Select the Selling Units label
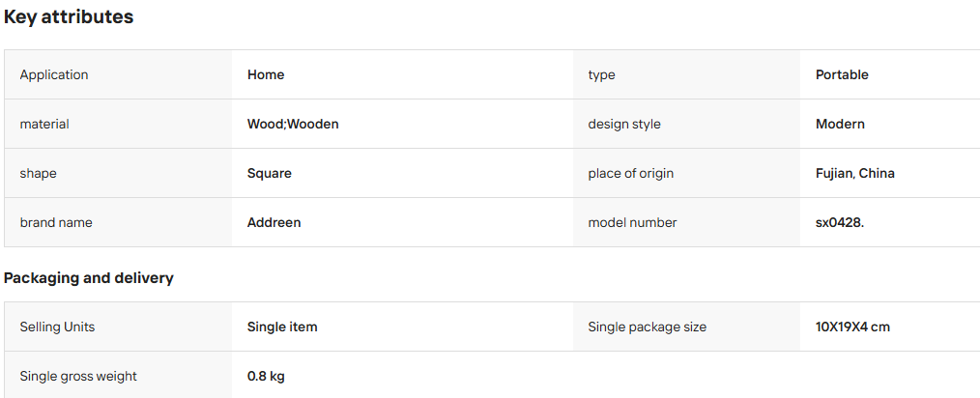 pyautogui.click(x=57, y=327)
